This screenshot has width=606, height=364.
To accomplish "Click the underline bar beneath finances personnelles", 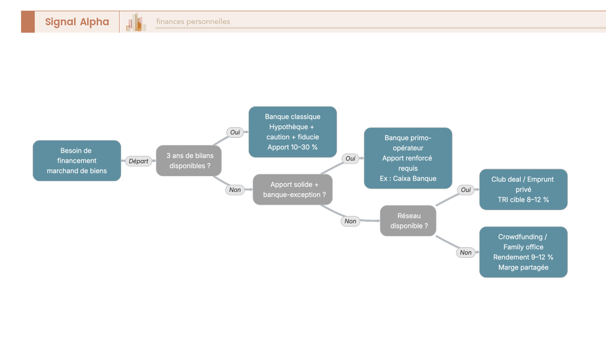I will (x=380, y=28).
